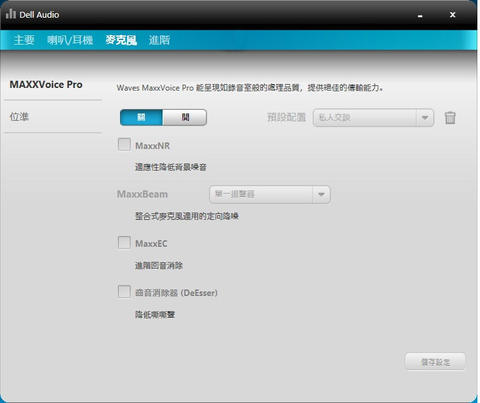Click the Dell Audio logo icon
480x403 pixels.
pyautogui.click(x=11, y=14)
